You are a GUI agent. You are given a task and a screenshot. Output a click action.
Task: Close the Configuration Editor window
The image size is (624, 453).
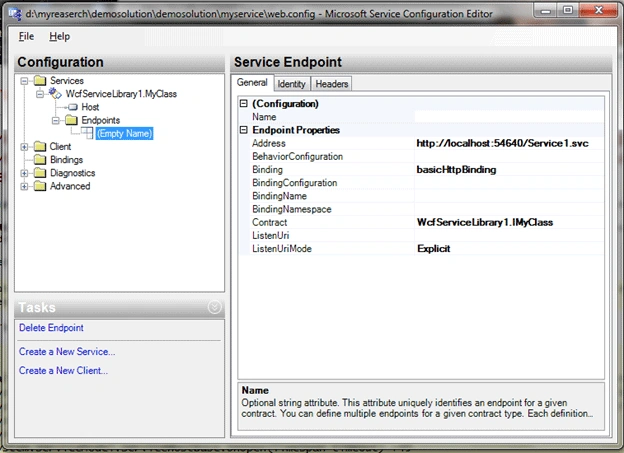(x=599, y=10)
